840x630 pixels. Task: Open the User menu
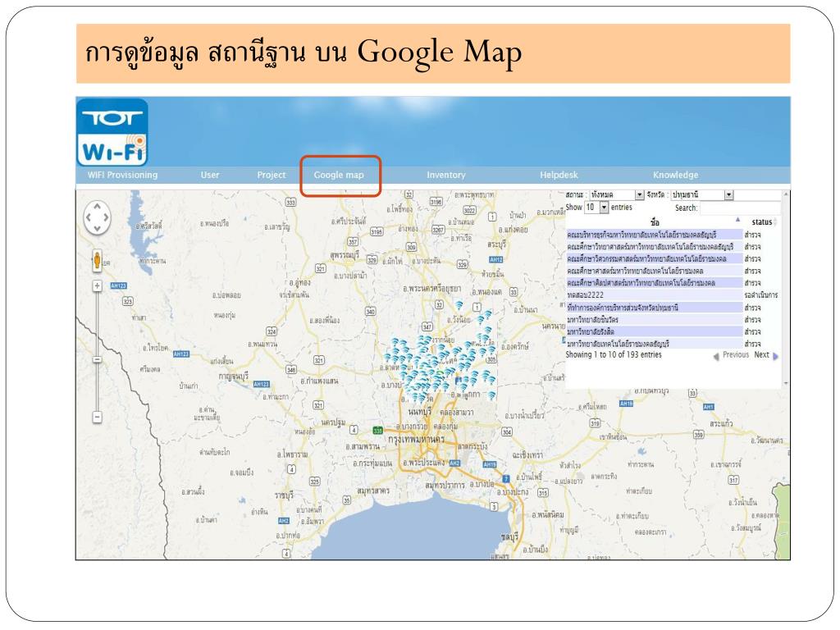pos(210,175)
